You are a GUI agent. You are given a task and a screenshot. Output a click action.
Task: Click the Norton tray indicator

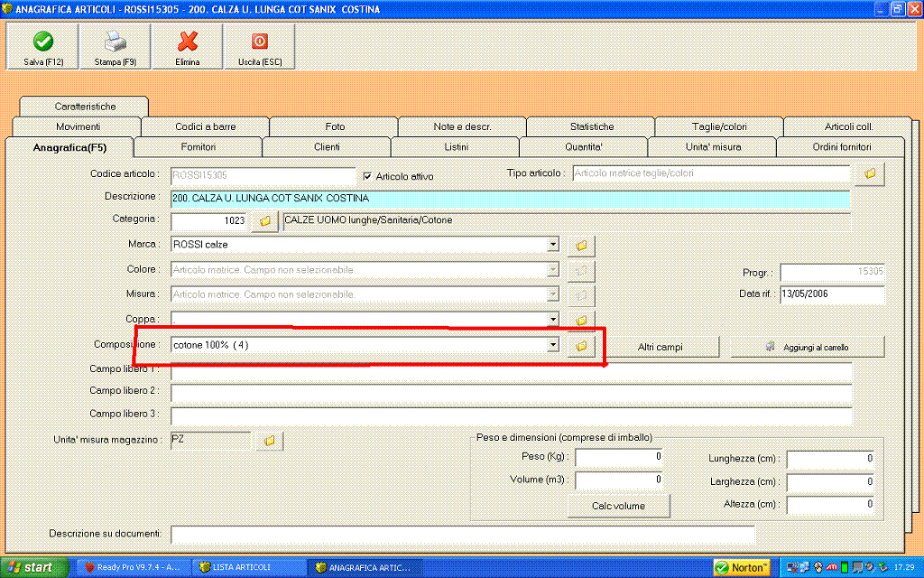(x=742, y=568)
